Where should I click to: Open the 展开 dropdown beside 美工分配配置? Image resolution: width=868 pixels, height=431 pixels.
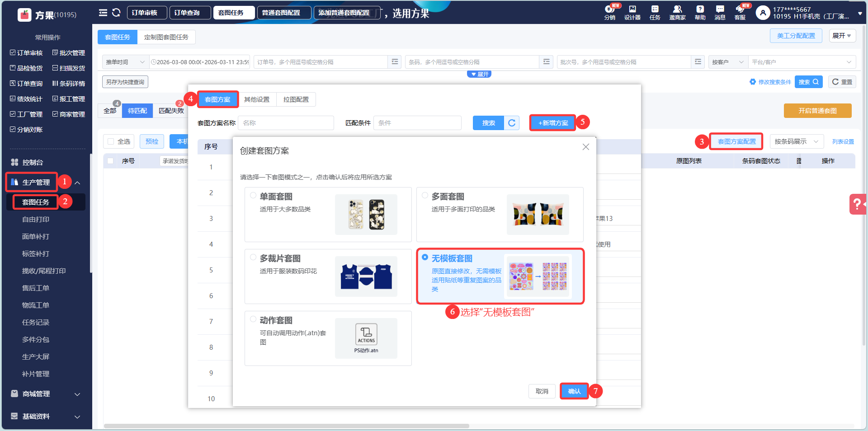tap(842, 36)
